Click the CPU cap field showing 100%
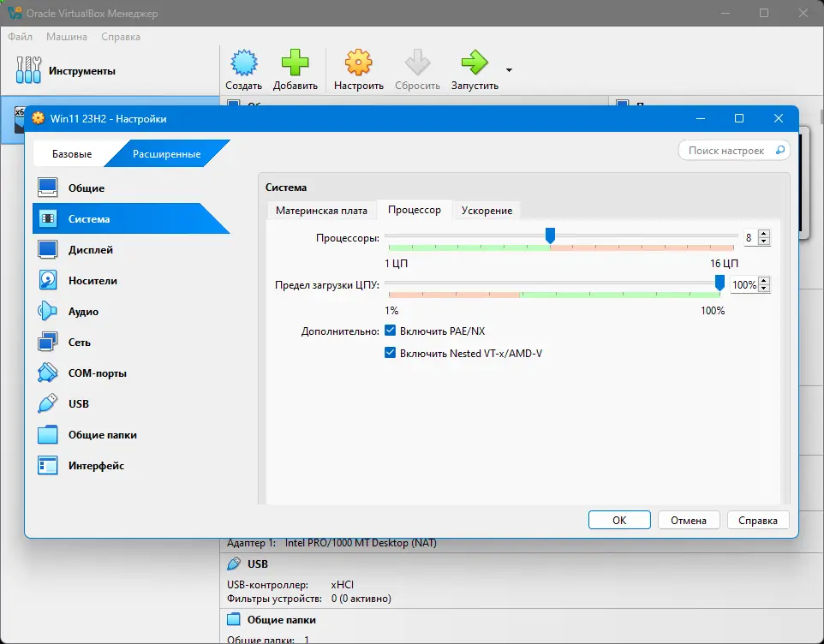The image size is (824, 644). click(744, 284)
